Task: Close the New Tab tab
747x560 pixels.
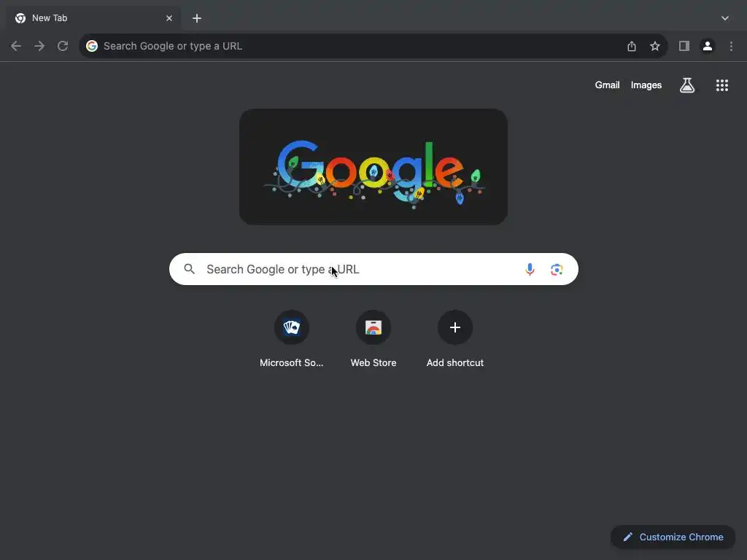Action: (169, 18)
